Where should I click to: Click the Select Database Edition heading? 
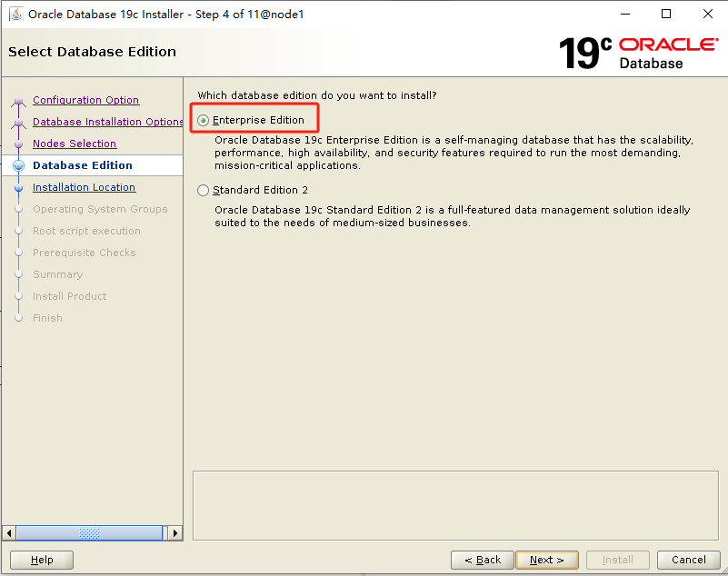point(92,52)
